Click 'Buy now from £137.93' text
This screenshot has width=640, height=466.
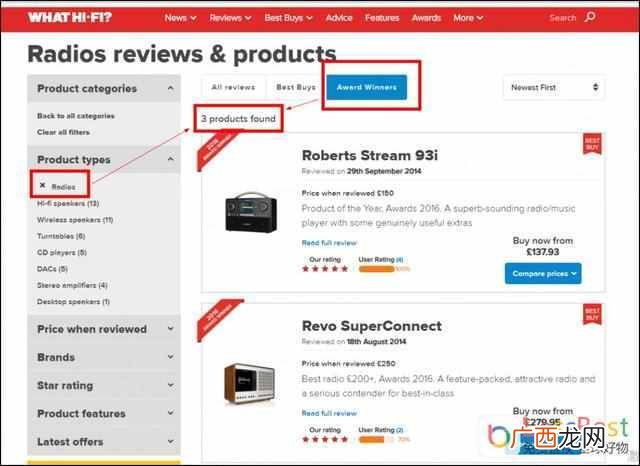(542, 246)
